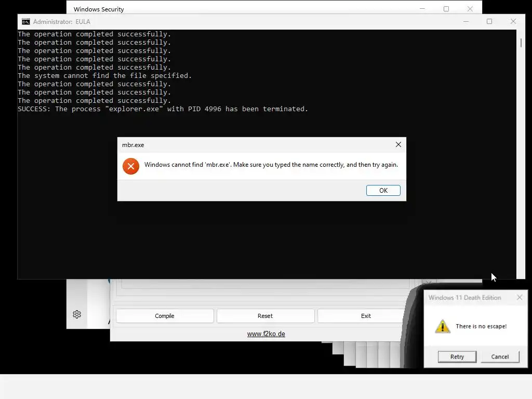Image resolution: width=532 pixels, height=399 pixels.
Task: Click Retry in Windows 11 Death Edition dialog
Action: tap(457, 356)
